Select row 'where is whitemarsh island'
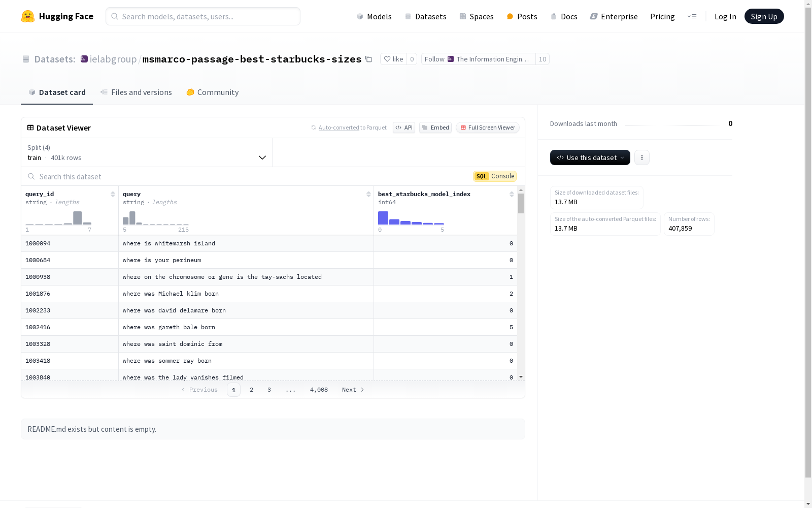This screenshot has width=812, height=508. pyautogui.click(x=269, y=243)
